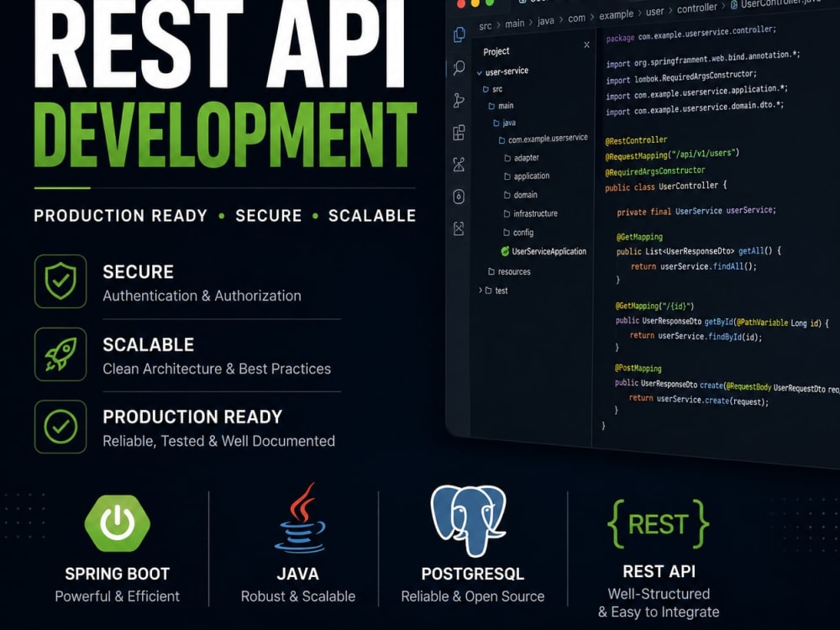Click the 'java' breadcrumb segment
The width and height of the screenshot is (840, 630).
pos(545,21)
